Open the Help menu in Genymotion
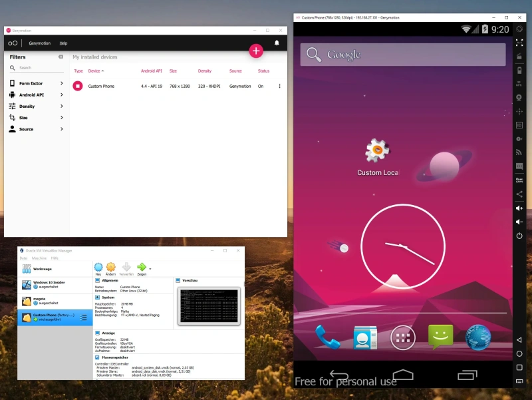Image resolution: width=532 pixels, height=400 pixels. click(x=63, y=43)
